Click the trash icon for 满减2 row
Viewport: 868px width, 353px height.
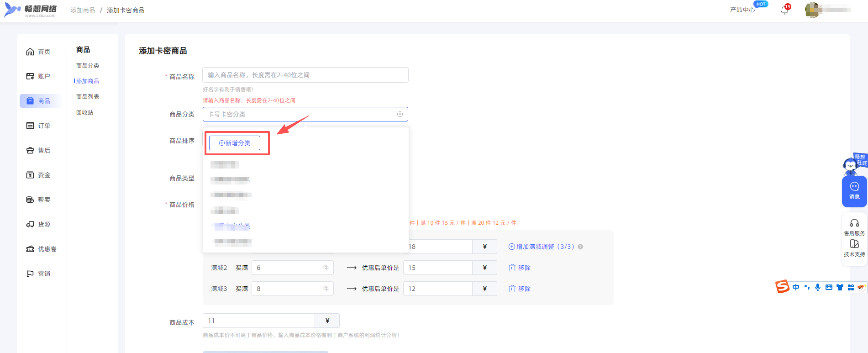(512, 268)
